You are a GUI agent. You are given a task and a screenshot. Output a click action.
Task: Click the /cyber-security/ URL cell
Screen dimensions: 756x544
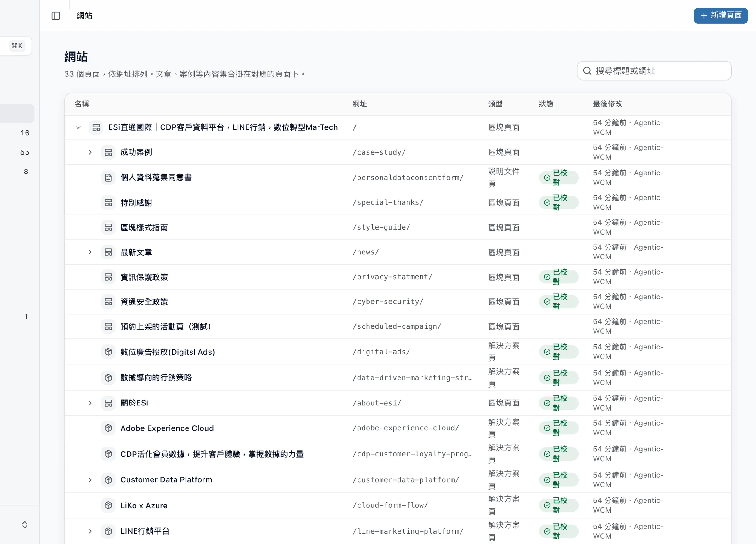(x=388, y=302)
